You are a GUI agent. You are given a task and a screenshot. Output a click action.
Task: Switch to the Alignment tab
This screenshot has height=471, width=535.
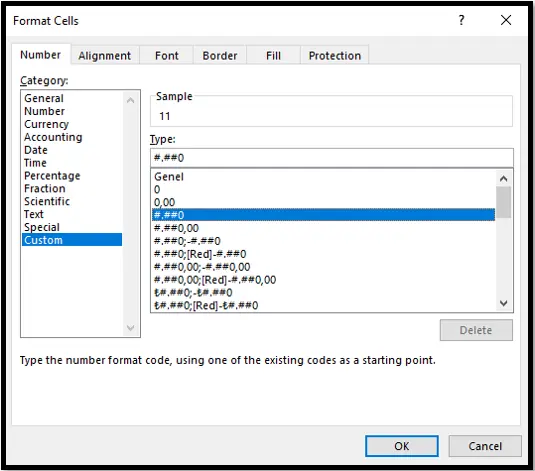tap(105, 56)
